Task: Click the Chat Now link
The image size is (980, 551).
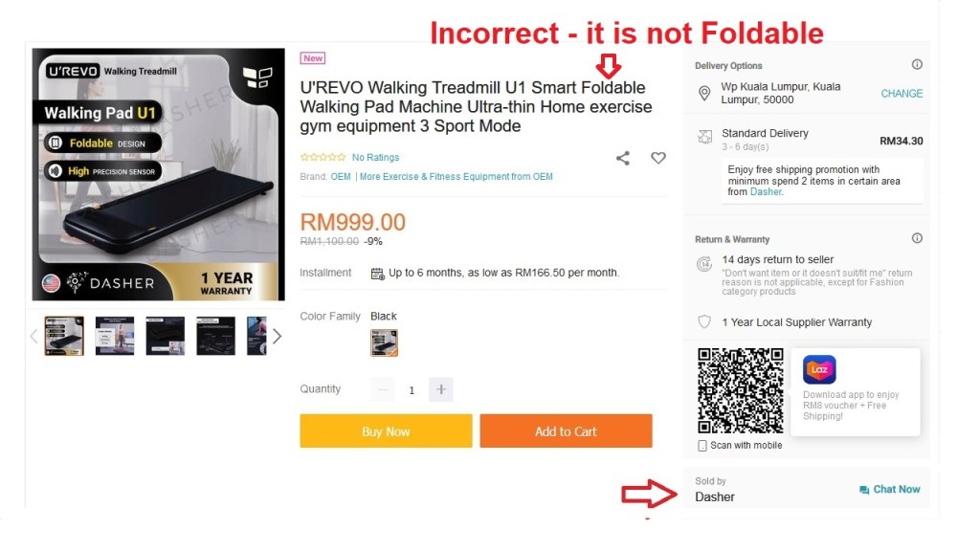Action: (890, 489)
